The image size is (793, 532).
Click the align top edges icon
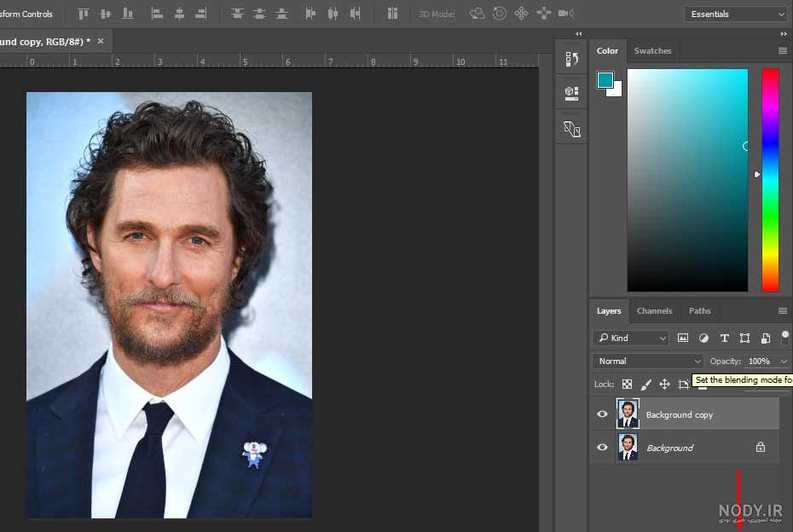point(83,14)
